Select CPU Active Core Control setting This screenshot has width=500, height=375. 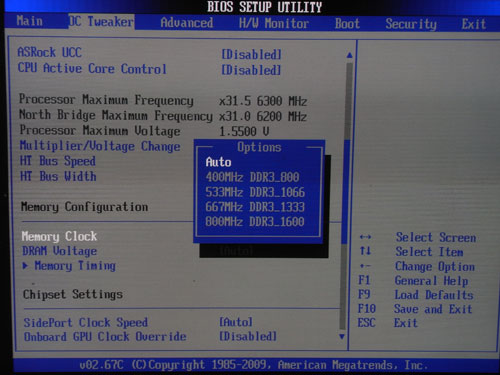[x=92, y=68]
